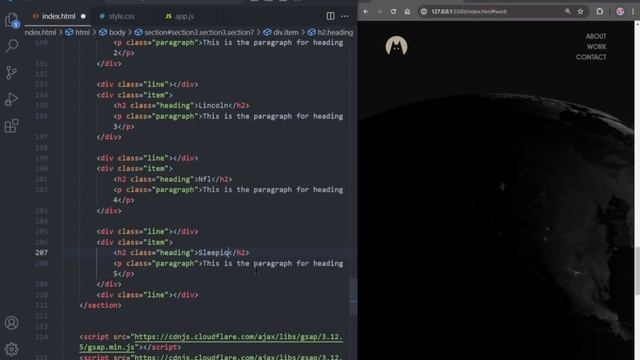Screen dimensions: 640x360
Task: Open the browser three-dot menu
Action: point(633,11)
